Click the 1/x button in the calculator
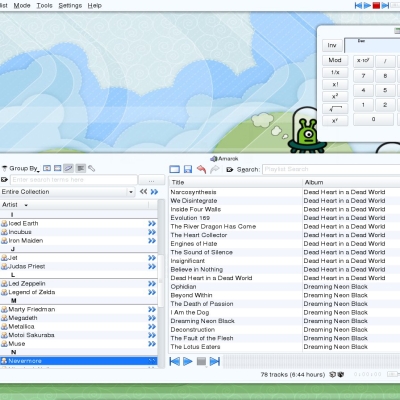Image resolution: width=400 pixels, height=400 pixels. click(335, 72)
